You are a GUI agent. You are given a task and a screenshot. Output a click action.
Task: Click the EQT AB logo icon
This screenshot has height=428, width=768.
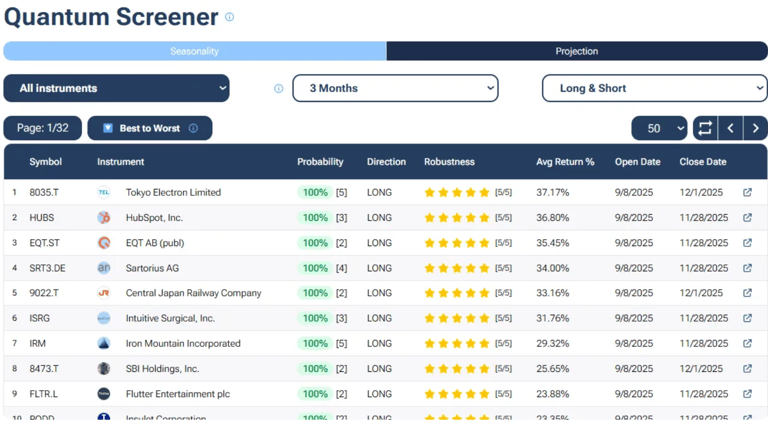point(104,243)
